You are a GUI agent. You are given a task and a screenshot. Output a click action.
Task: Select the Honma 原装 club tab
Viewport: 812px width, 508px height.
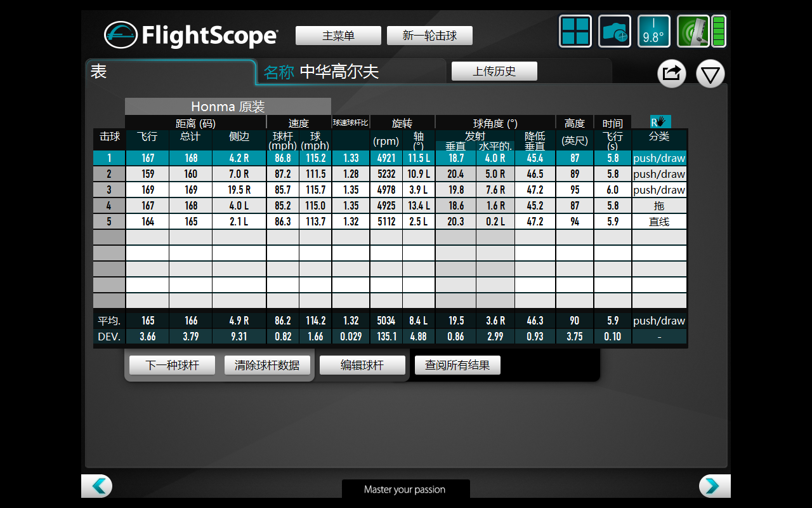[228, 106]
